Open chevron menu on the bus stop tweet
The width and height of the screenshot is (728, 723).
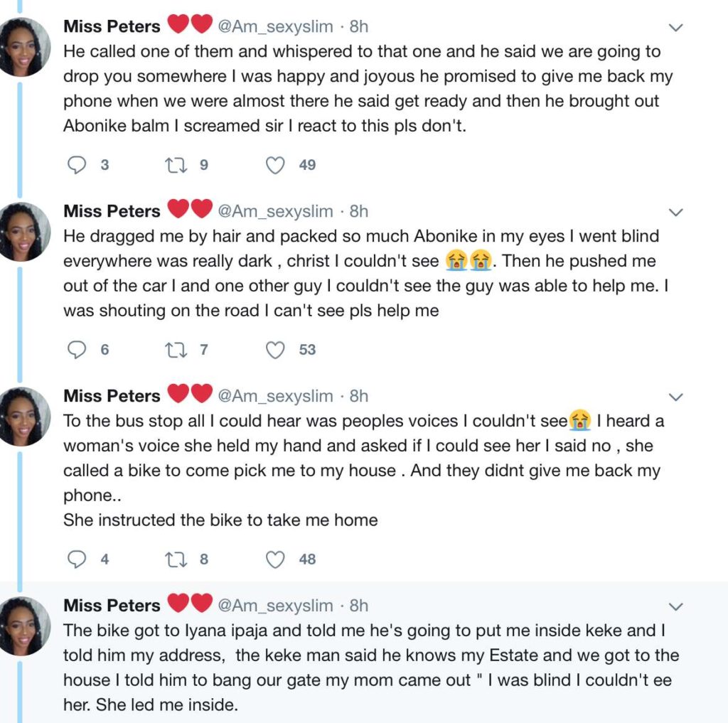tap(676, 397)
